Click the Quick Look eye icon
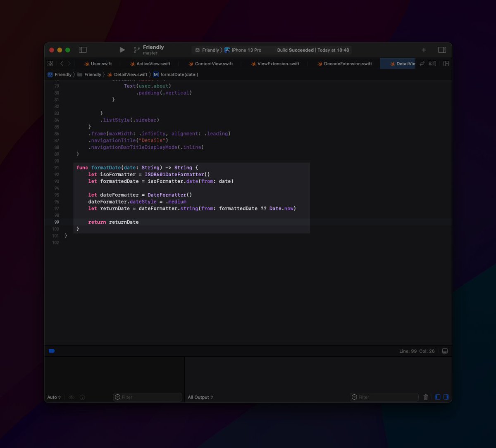Viewport: 496px width, 448px height. tap(72, 397)
